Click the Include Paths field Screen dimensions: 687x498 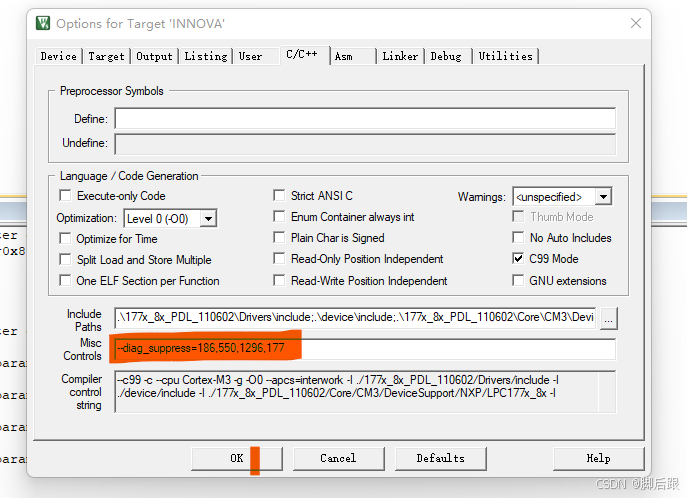[x=355, y=318]
